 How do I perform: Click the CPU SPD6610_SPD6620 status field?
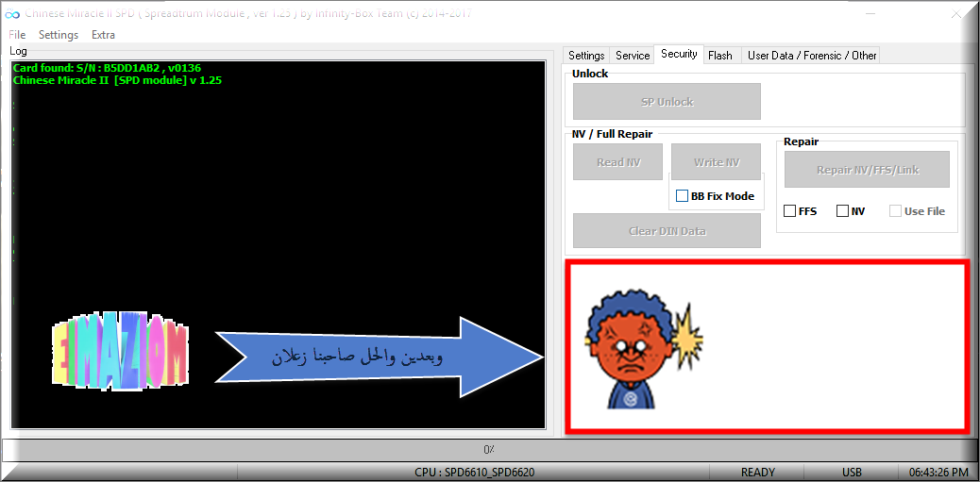click(474, 472)
